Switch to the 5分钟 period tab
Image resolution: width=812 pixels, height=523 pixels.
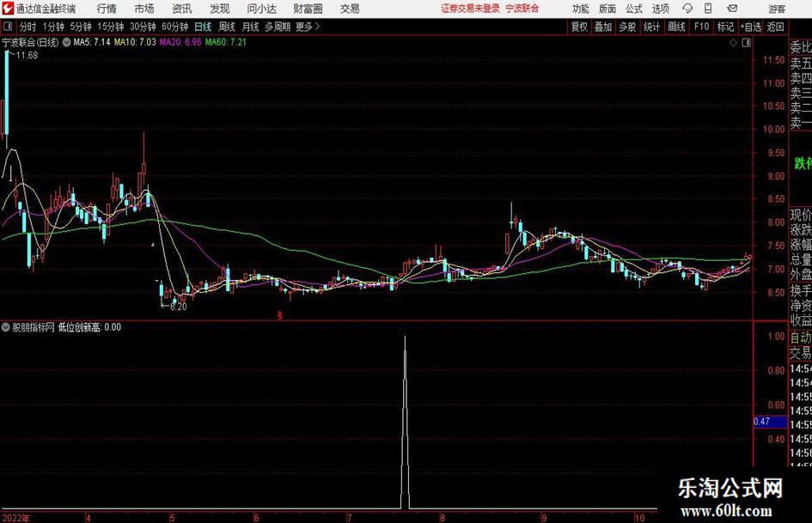point(81,27)
